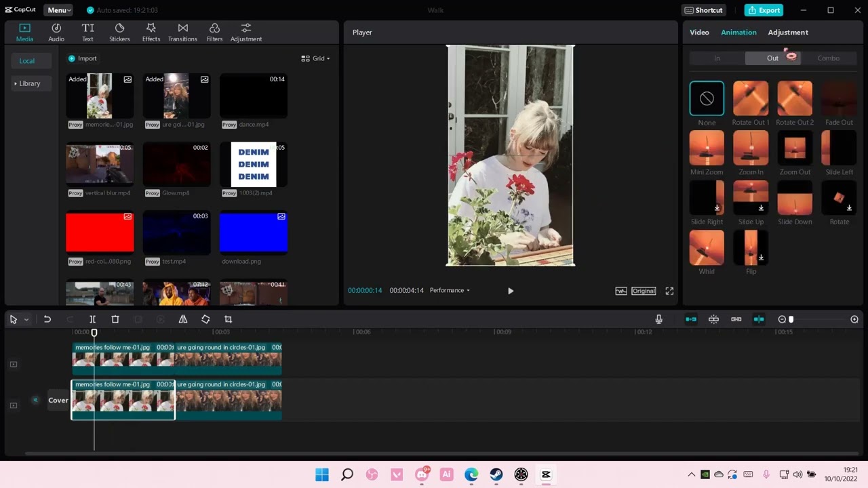Open the Stickers panel
Screen dimensions: 868x488
click(x=119, y=32)
